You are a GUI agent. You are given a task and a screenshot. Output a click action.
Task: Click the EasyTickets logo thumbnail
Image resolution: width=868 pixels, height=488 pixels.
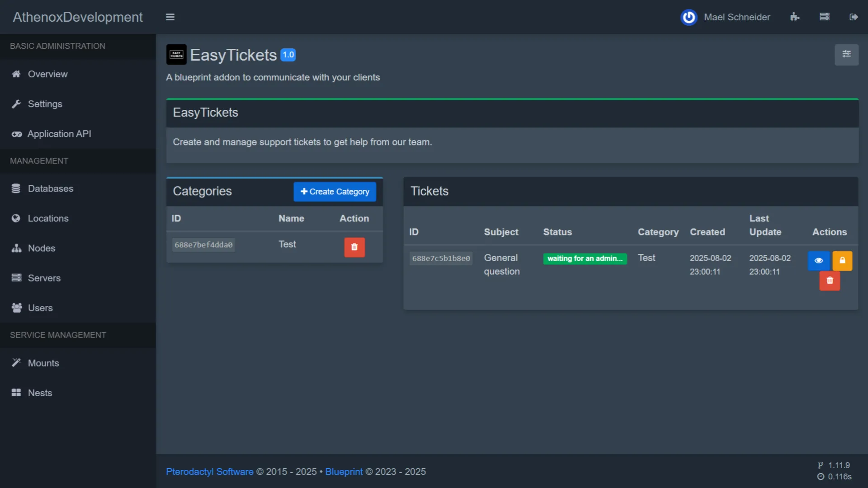[x=176, y=55]
